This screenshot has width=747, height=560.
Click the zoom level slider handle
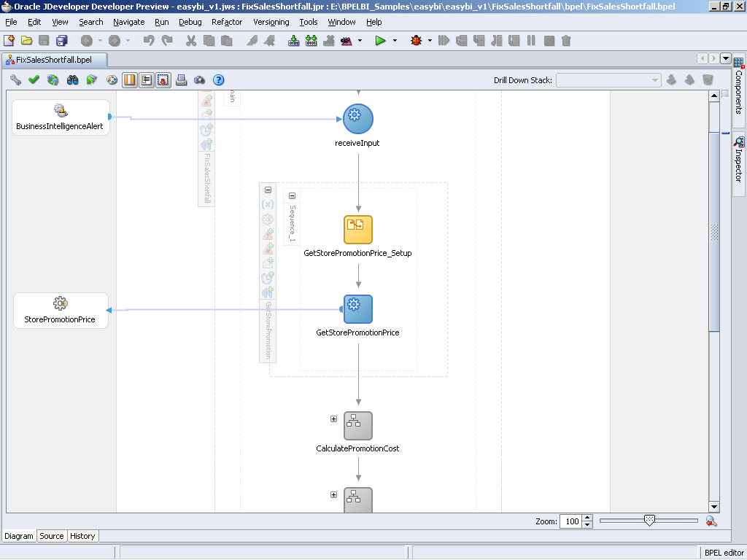pos(649,521)
